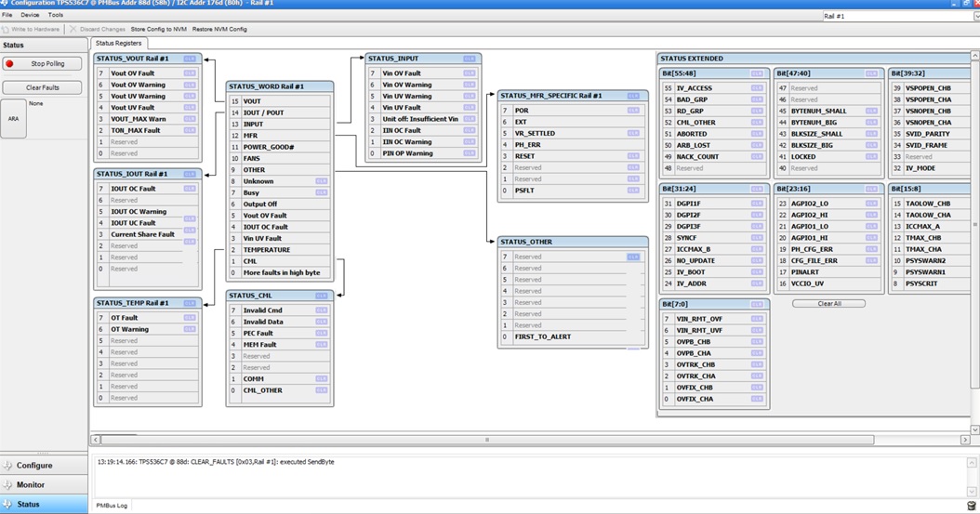The width and height of the screenshot is (980, 514).
Task: Select the Status Registers tab
Action: tap(119, 44)
